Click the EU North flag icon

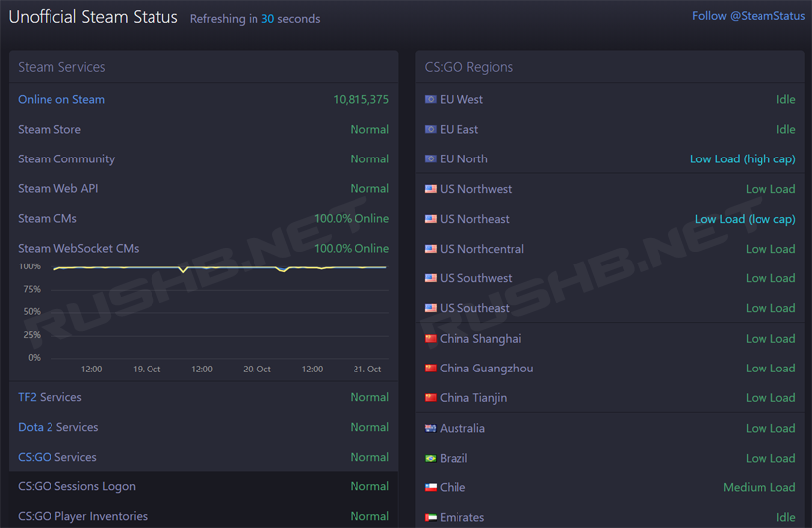coord(431,159)
